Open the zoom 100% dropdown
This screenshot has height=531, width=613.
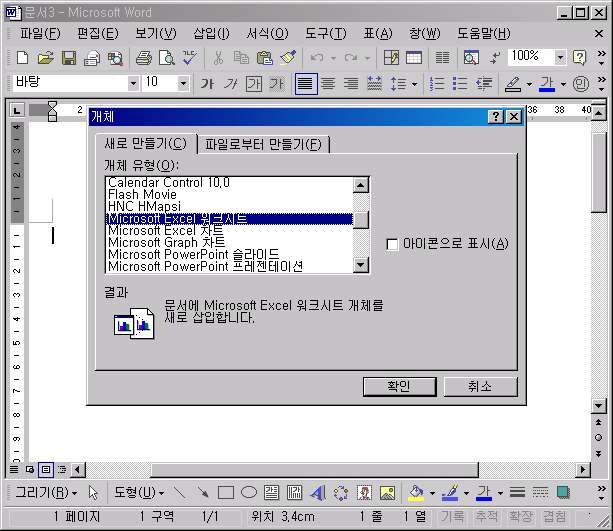coord(560,58)
